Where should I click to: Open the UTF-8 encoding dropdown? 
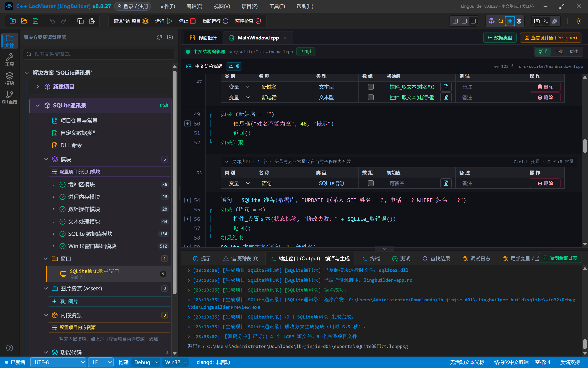58,362
